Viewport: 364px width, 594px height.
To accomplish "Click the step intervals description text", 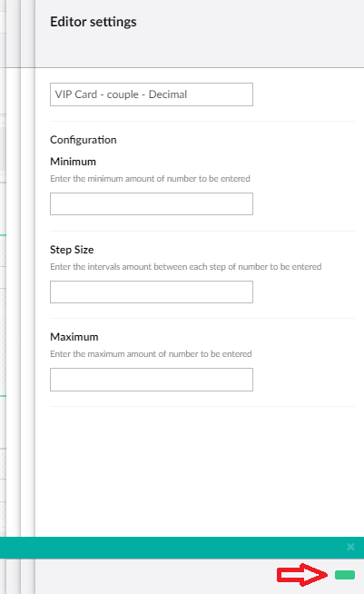I will (185, 267).
